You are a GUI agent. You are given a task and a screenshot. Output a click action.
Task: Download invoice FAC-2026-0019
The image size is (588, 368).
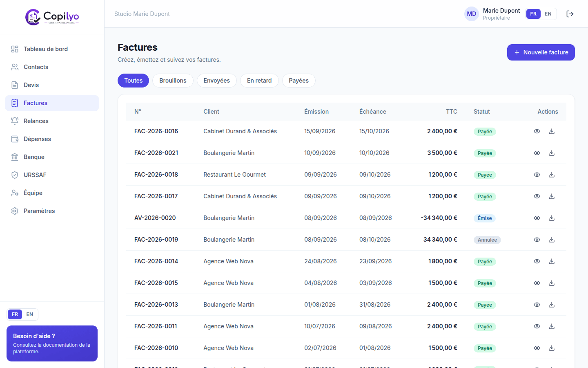(552, 240)
